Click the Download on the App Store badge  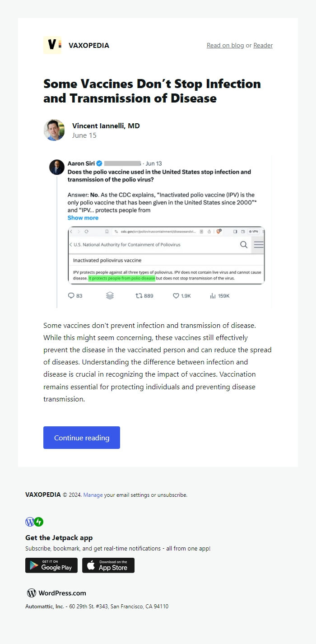(108, 565)
